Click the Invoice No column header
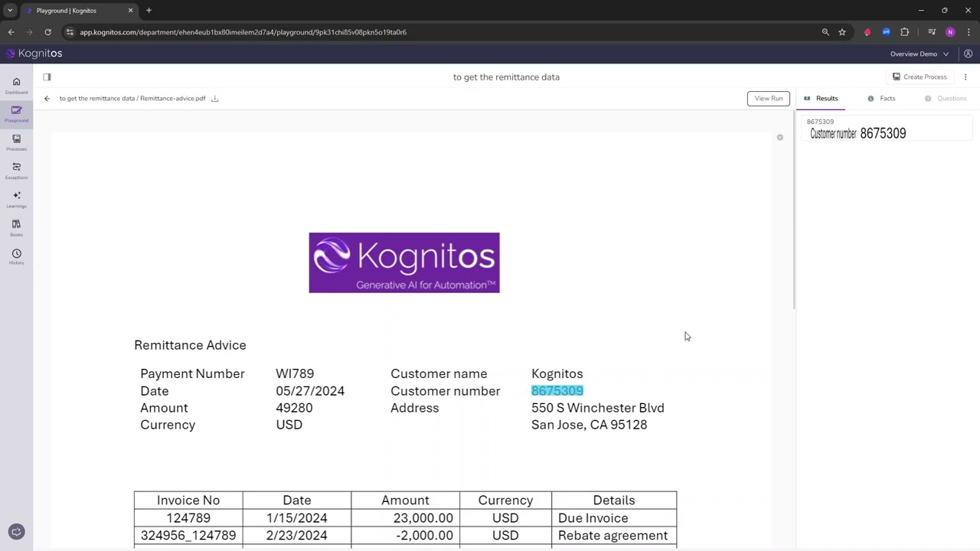The image size is (980, 551). [188, 500]
